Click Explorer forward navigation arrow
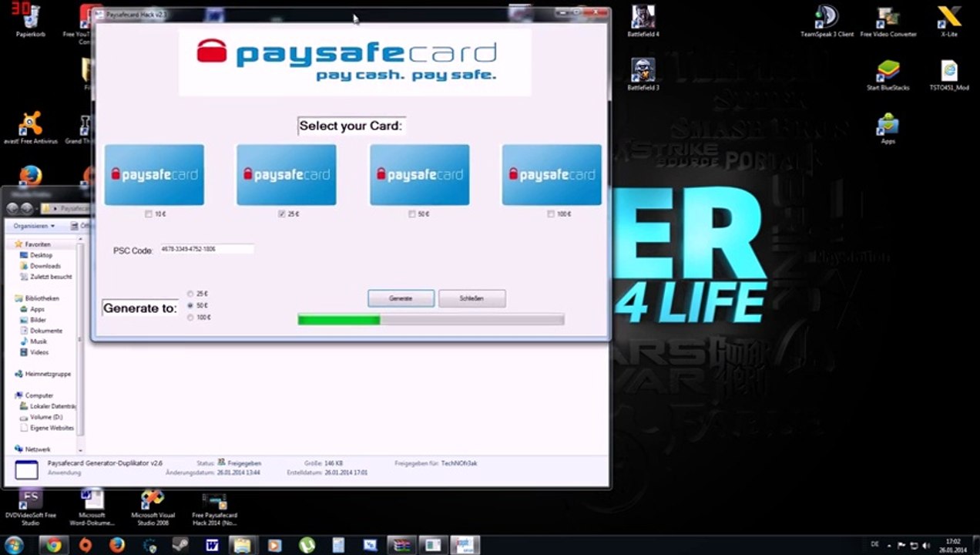This screenshot has width=980, height=555. tap(27, 209)
